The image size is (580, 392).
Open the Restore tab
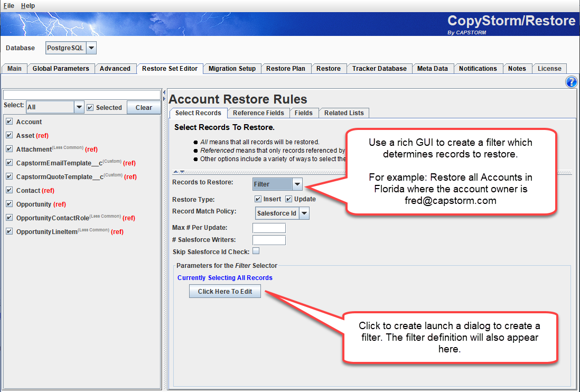329,69
